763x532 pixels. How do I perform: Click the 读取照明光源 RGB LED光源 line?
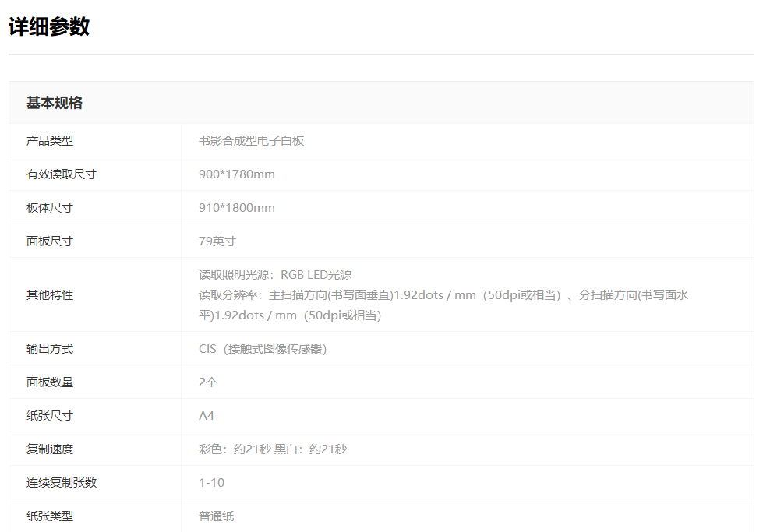(274, 275)
